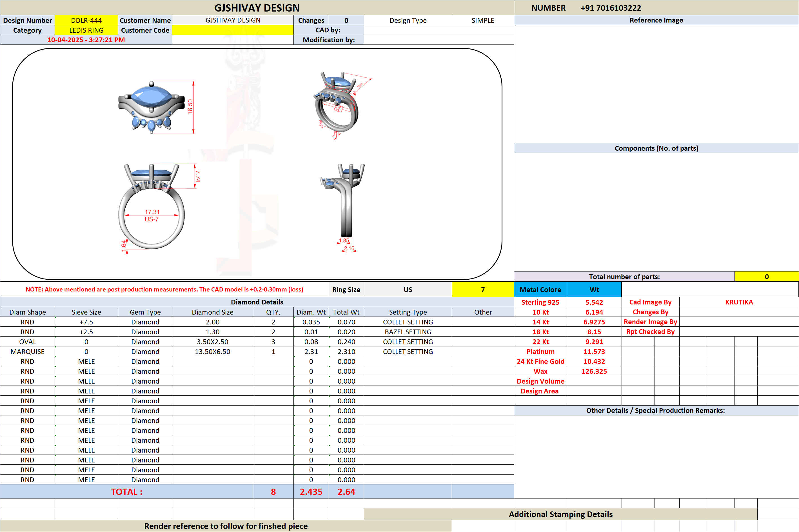Select the empty yellow Customer Code field

click(233, 30)
